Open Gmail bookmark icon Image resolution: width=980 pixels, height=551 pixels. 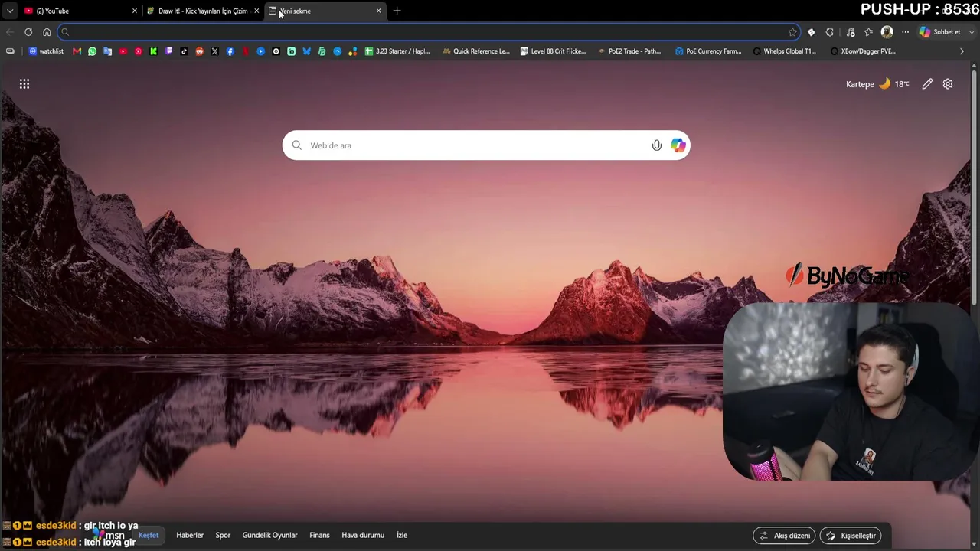point(77,51)
